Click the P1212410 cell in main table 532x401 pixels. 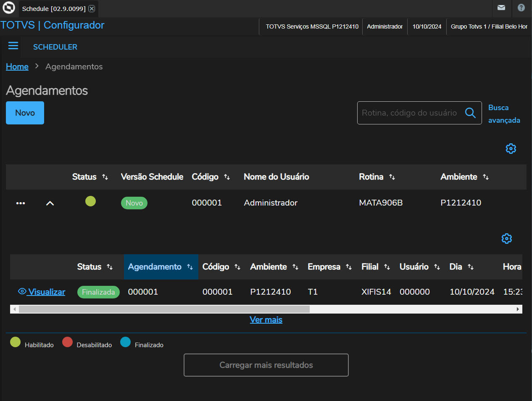click(461, 203)
